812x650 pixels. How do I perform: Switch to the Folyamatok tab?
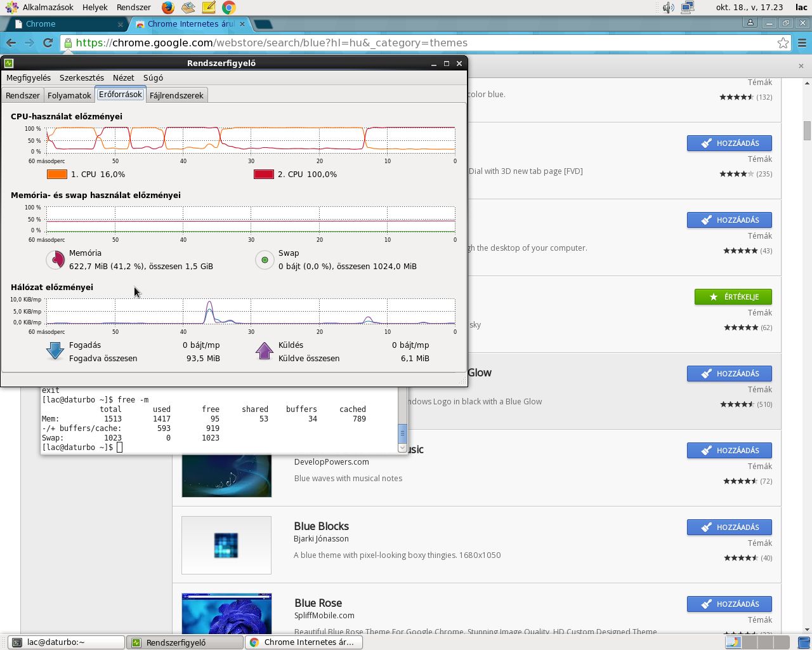[x=69, y=95]
